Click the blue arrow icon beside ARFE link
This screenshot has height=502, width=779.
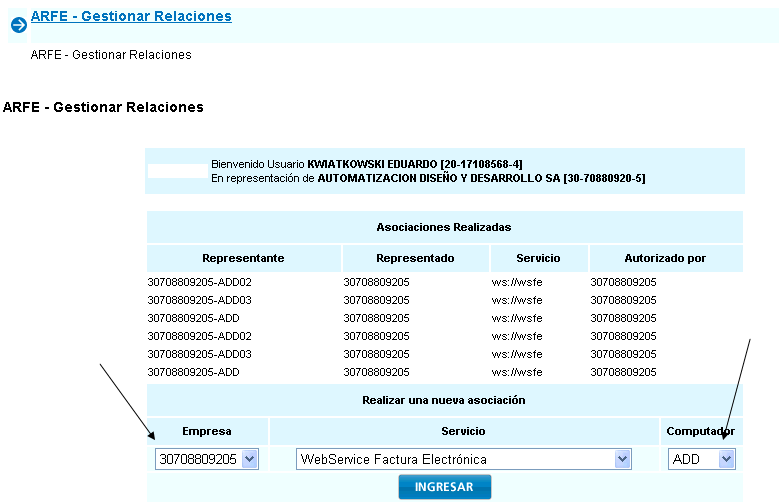click(19, 24)
